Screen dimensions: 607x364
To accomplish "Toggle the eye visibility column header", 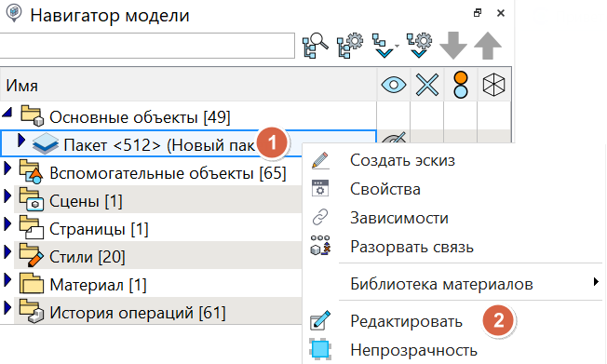I will click(x=393, y=85).
